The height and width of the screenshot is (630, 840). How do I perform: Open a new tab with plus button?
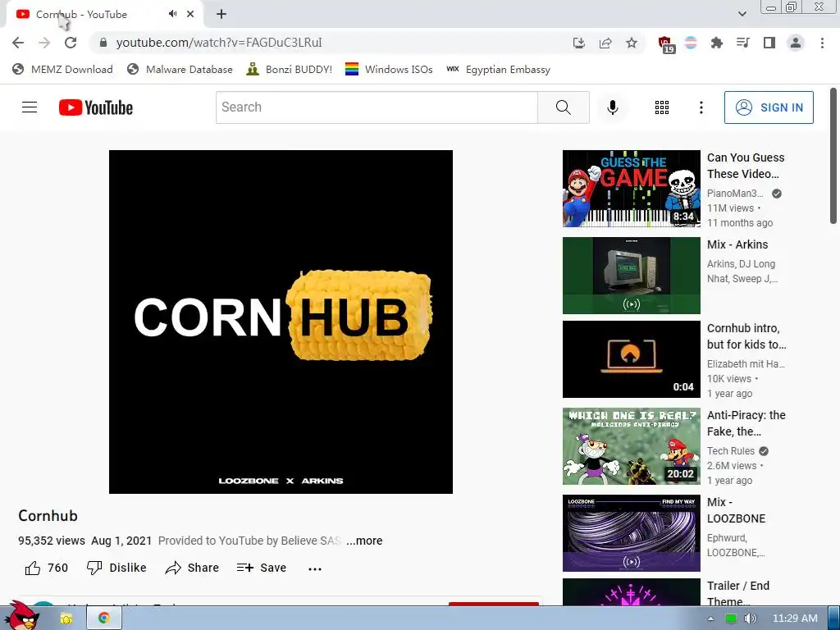pyautogui.click(x=221, y=15)
